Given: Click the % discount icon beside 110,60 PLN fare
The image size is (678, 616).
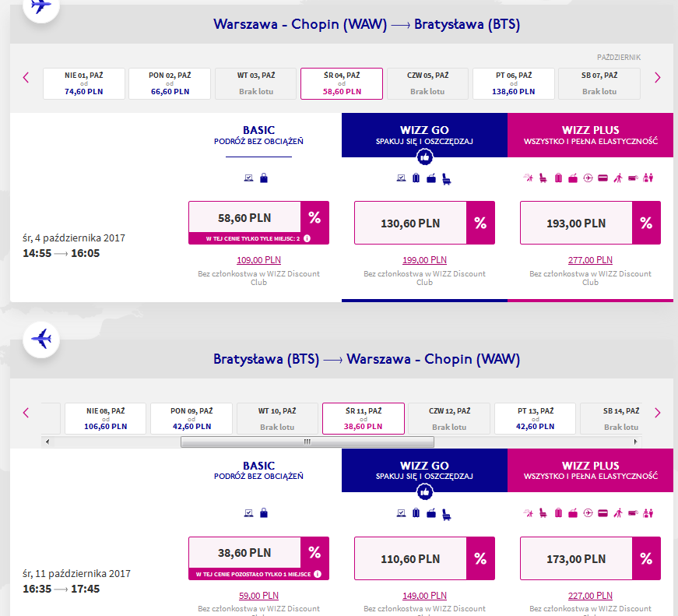Looking at the screenshot, I should (480, 558).
